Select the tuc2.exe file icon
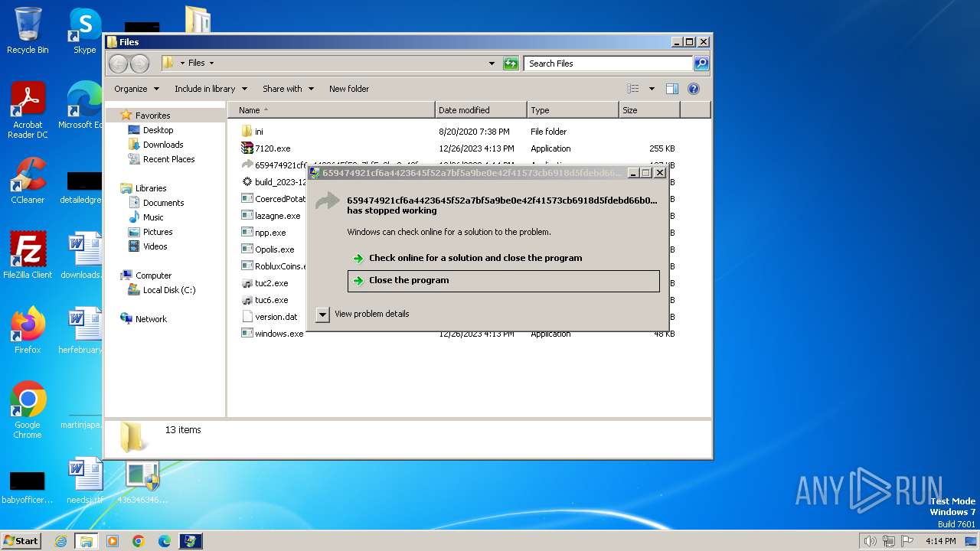 [x=247, y=283]
